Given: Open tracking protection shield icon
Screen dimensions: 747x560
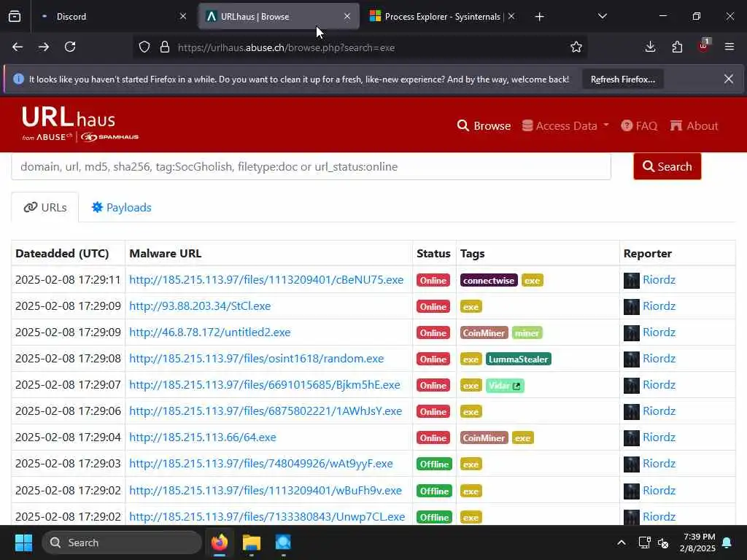Looking at the screenshot, I should coord(144,47).
